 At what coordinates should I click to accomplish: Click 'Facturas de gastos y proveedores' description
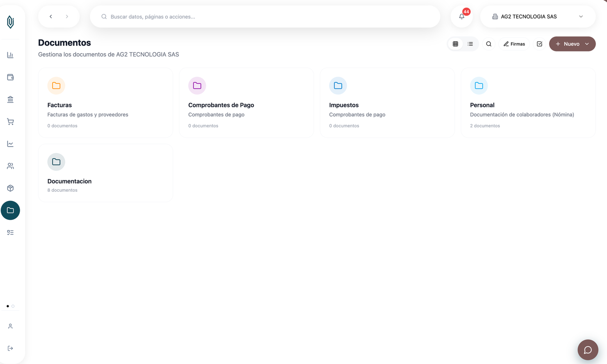[88, 115]
